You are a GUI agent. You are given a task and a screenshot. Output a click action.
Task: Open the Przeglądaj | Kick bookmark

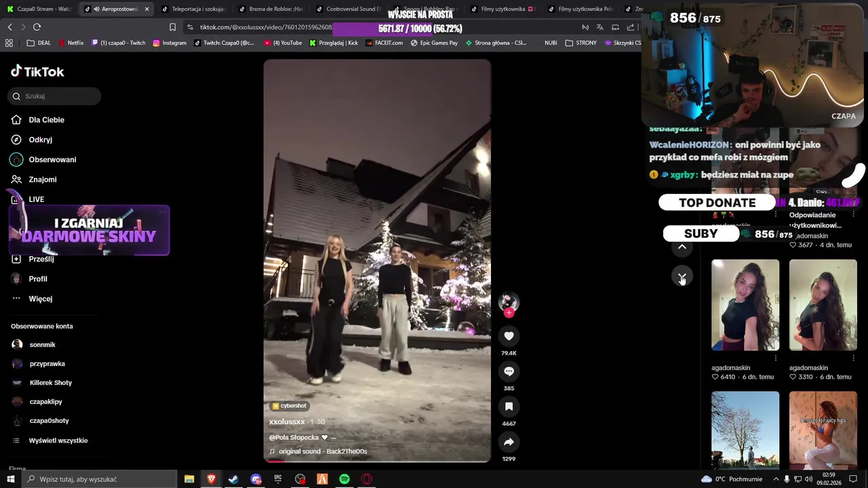pyautogui.click(x=333, y=43)
